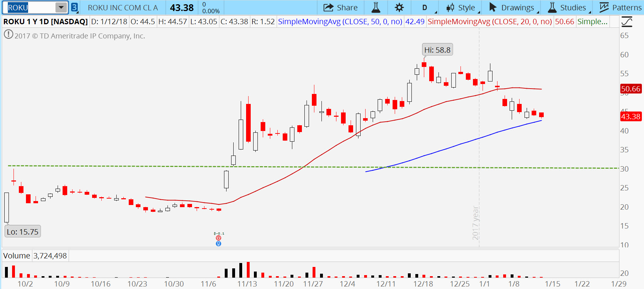Open the flask icon next to Share
The height and width of the screenshot is (289, 644).
[376, 7]
